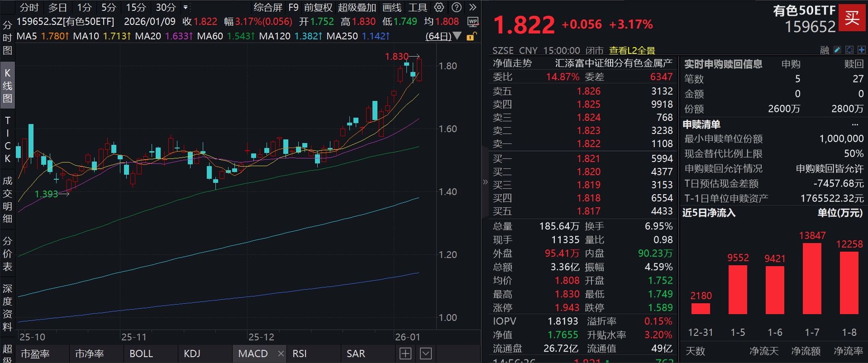The image size is (868, 363).
Task: Toggle the chart lock padlock icon
Action: coord(471,36)
